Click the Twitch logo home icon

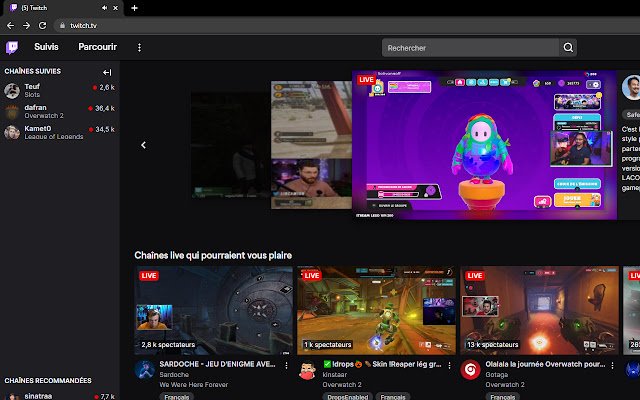(x=12, y=47)
